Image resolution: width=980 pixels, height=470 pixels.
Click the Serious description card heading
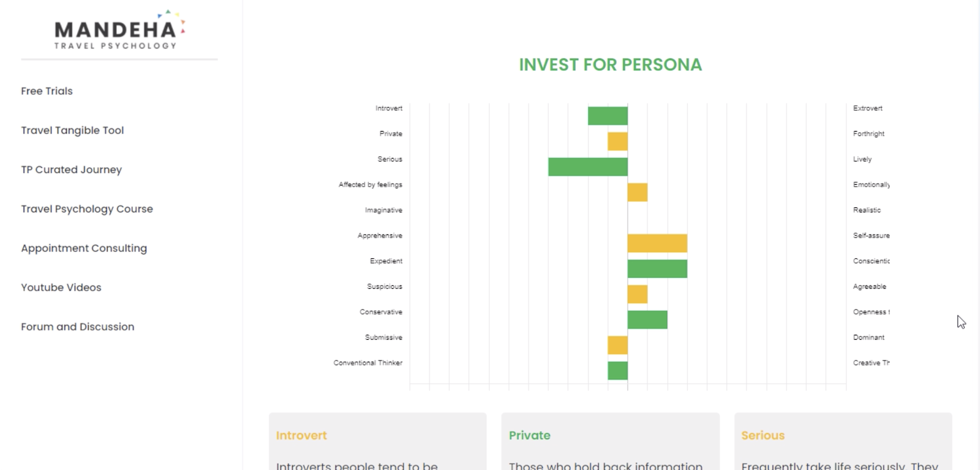point(763,436)
